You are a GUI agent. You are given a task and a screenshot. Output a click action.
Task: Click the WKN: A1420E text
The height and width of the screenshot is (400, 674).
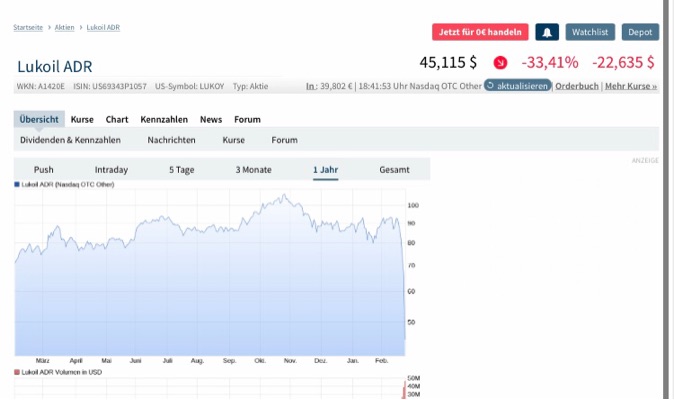coord(41,86)
